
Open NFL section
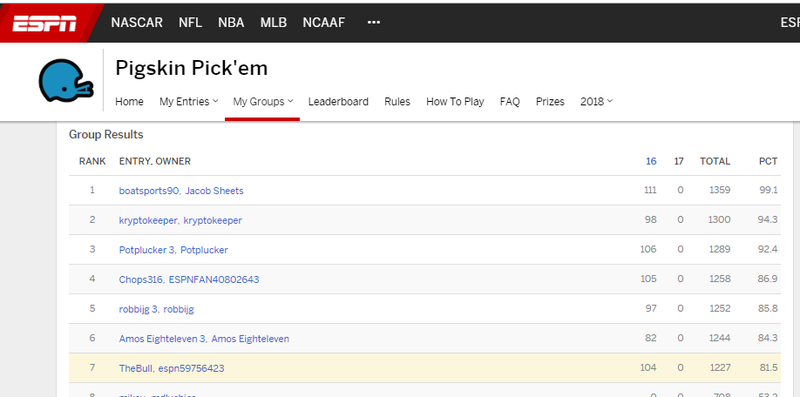[190, 22]
